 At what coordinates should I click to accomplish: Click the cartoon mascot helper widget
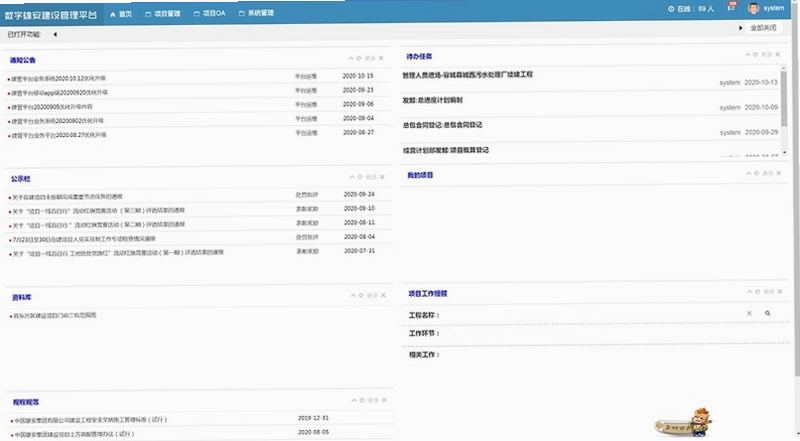(x=684, y=422)
